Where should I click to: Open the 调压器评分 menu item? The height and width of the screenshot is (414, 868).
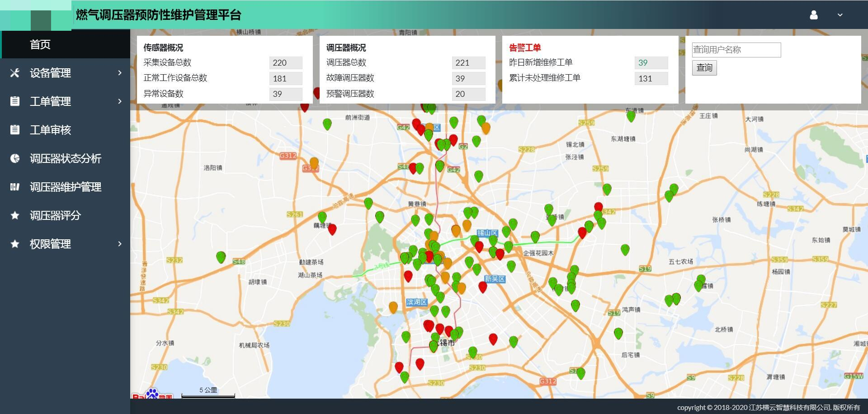65,215
